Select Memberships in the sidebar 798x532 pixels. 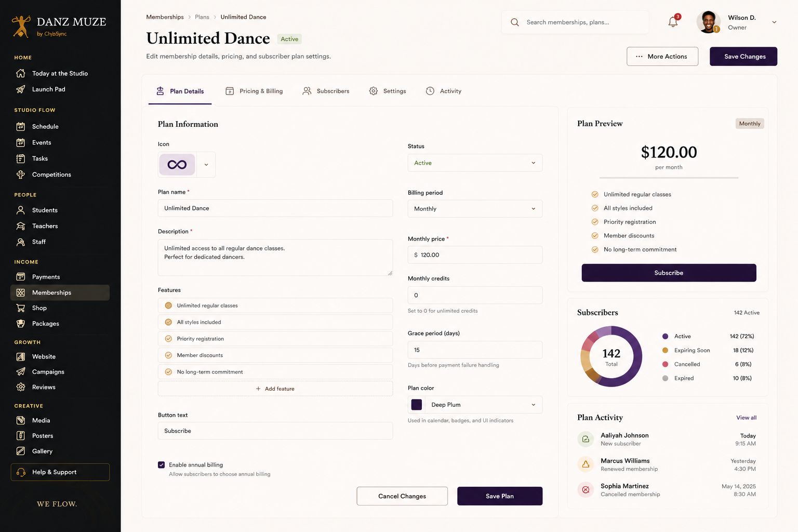60,292
